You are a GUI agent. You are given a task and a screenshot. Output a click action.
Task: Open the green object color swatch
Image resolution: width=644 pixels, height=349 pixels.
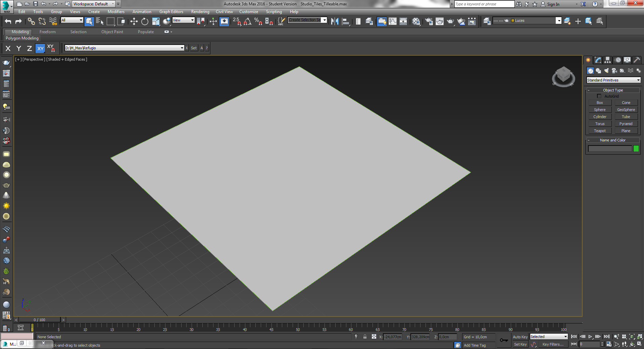pyautogui.click(x=636, y=149)
